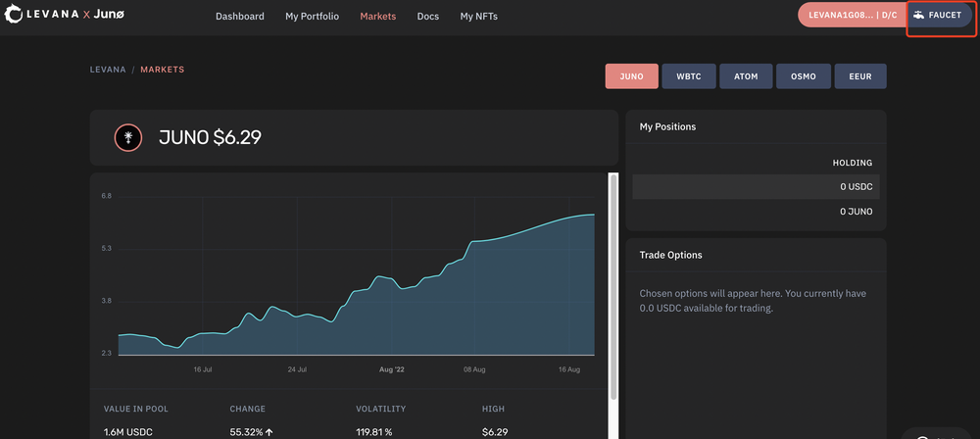The image size is (980, 439).
Task: Click the VALUE IN POOL label
Action: tap(135, 409)
